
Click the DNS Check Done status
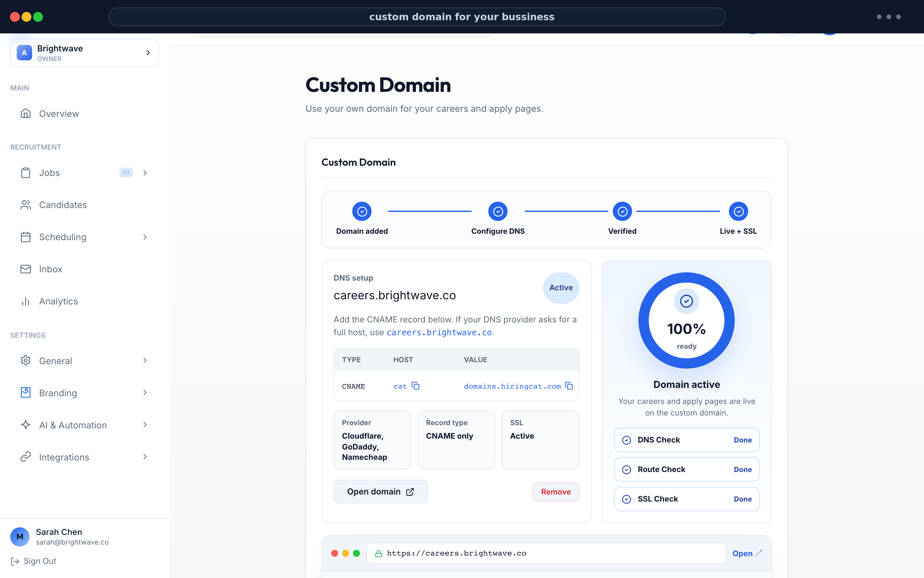point(743,440)
